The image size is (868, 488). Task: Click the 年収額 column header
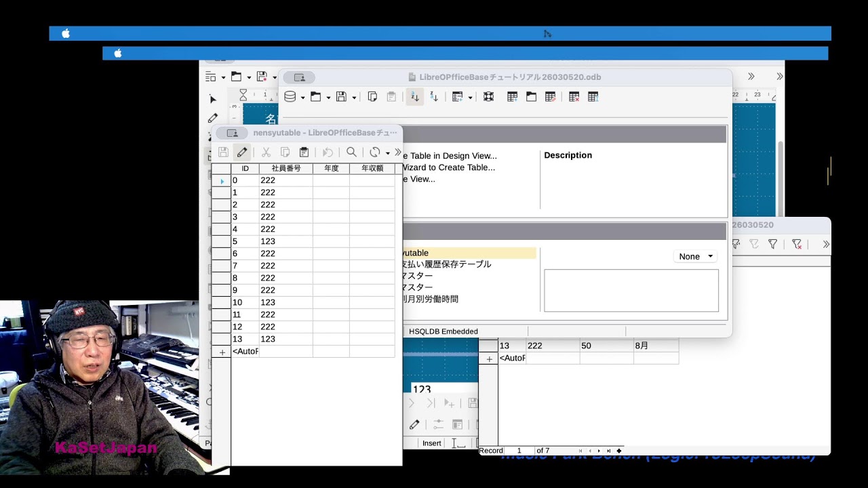pos(372,168)
